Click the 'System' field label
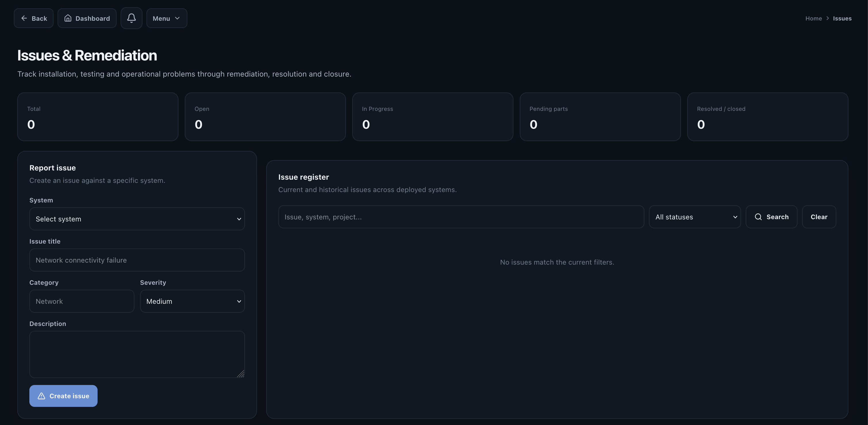 pyautogui.click(x=41, y=200)
